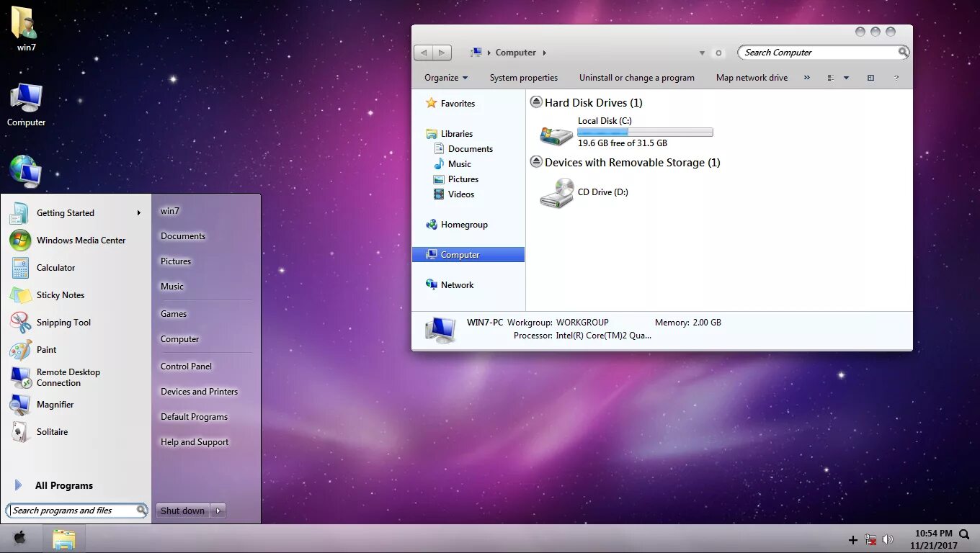Open Music from Start menu right pane
The height and width of the screenshot is (553, 980).
click(172, 287)
